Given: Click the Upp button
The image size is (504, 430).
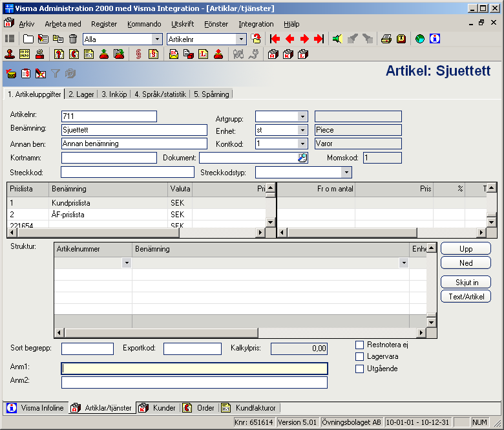Looking at the screenshot, I should (466, 248).
